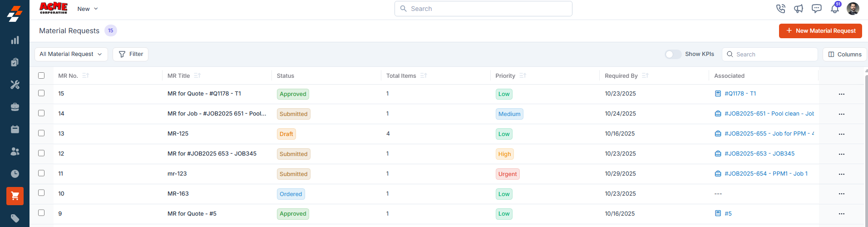The width and height of the screenshot is (868, 227).
Task: Sort by MR Title column icon
Action: point(197,76)
